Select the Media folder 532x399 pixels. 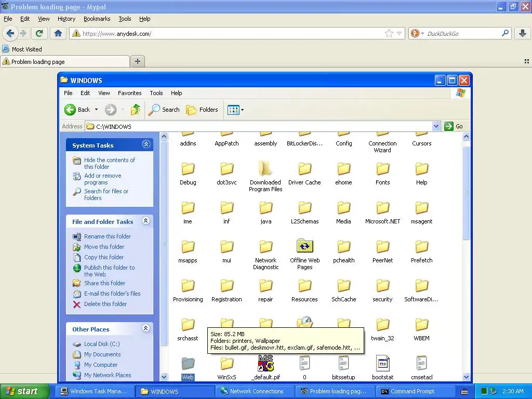[343, 212]
